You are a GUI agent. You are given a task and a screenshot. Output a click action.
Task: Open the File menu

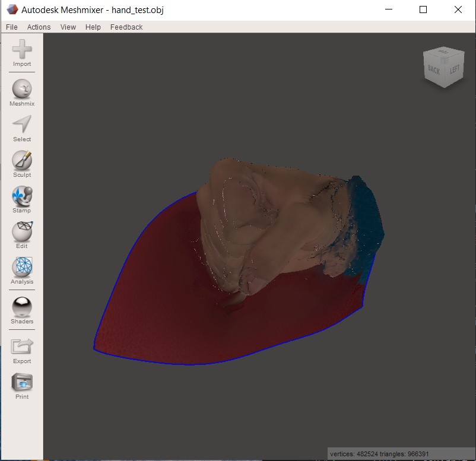click(x=12, y=27)
